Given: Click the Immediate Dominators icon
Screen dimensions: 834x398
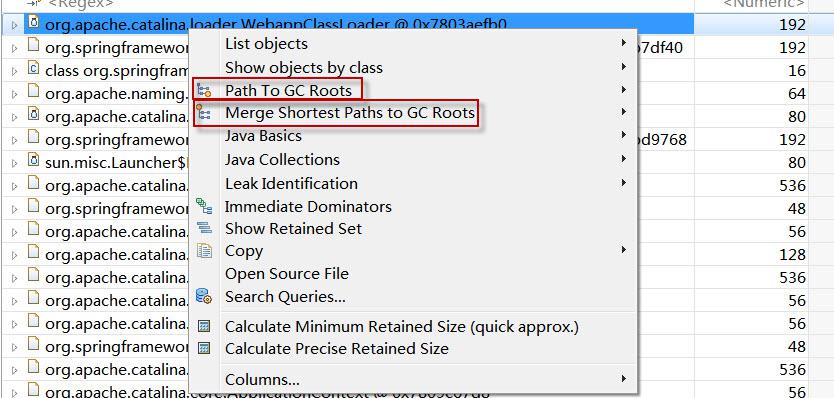Looking at the screenshot, I should tap(204, 206).
